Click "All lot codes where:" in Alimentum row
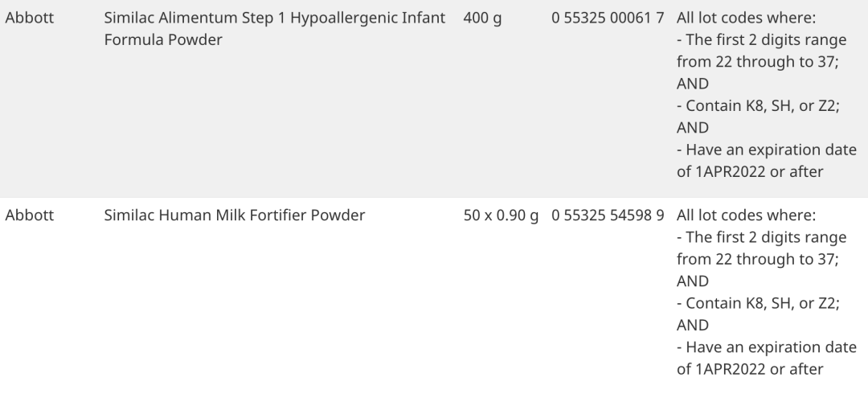This screenshot has height=394, width=868. [747, 18]
